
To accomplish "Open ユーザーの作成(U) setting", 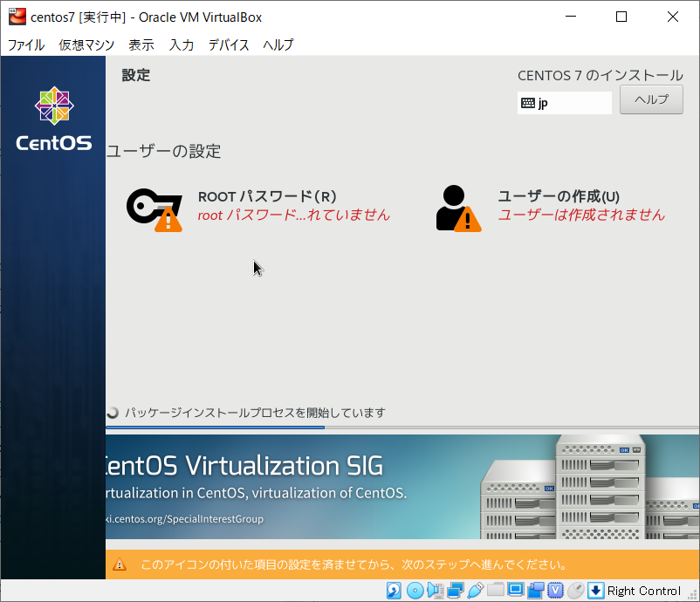I will coord(551,209).
